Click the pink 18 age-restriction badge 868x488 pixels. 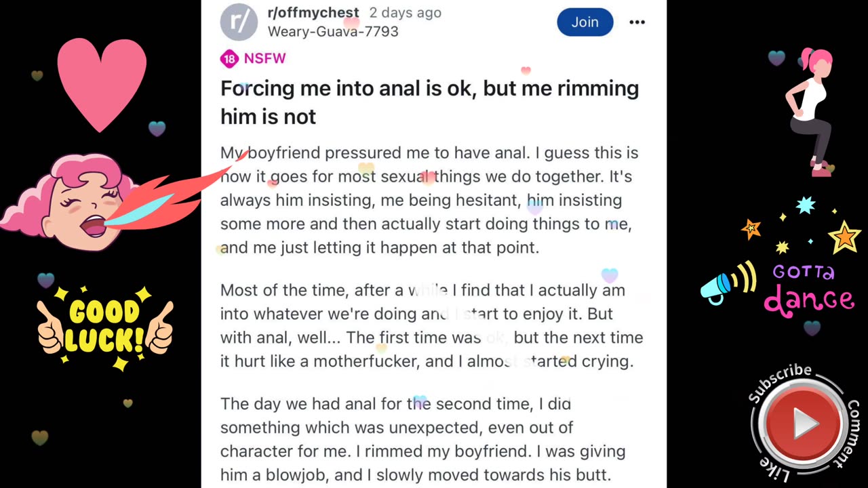coord(229,59)
